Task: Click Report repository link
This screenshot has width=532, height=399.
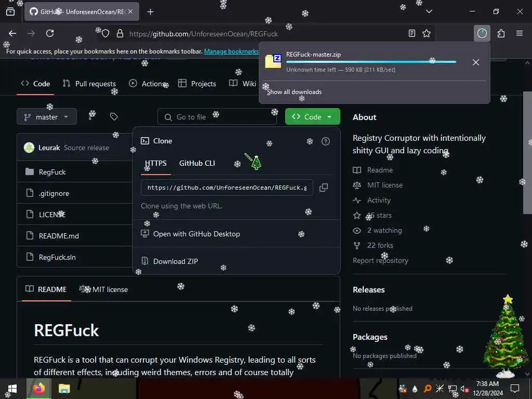Action: click(380, 261)
